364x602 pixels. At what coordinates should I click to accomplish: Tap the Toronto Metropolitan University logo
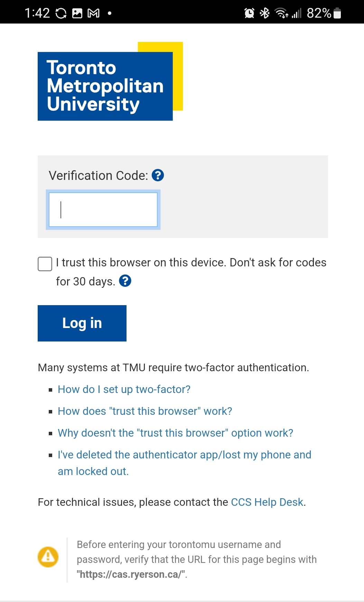(x=110, y=81)
